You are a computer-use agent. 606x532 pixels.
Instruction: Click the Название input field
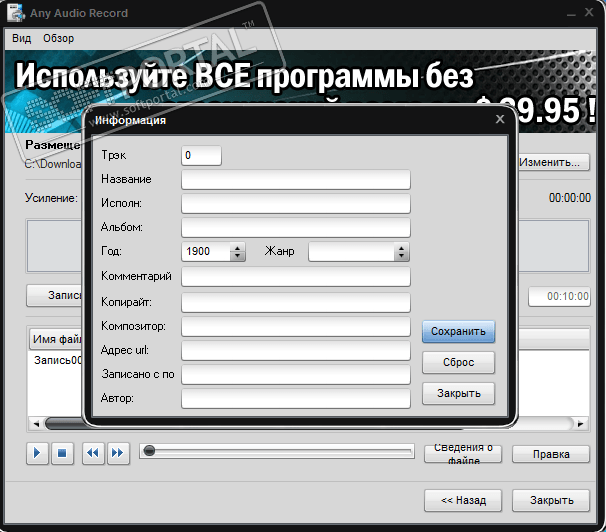(x=296, y=180)
